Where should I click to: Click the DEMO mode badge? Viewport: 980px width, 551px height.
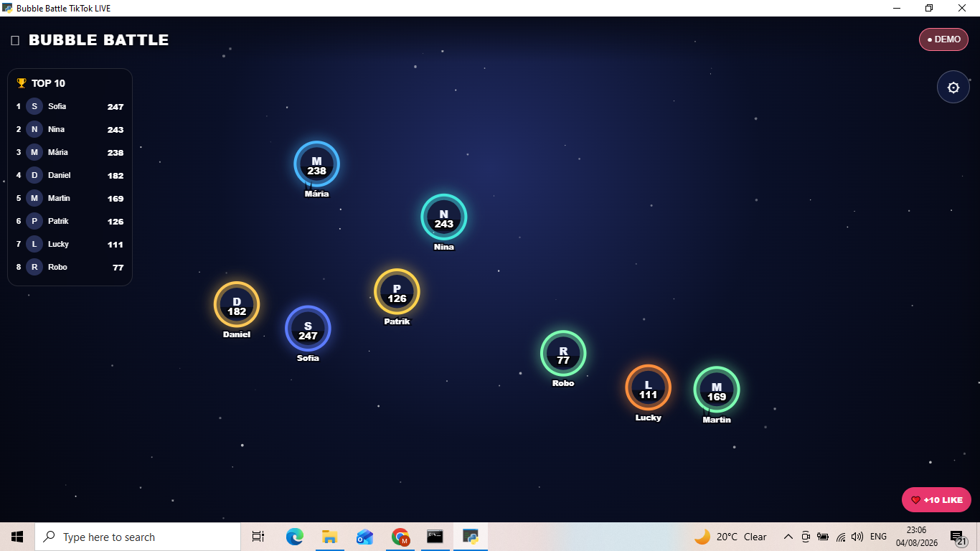[x=943, y=39]
